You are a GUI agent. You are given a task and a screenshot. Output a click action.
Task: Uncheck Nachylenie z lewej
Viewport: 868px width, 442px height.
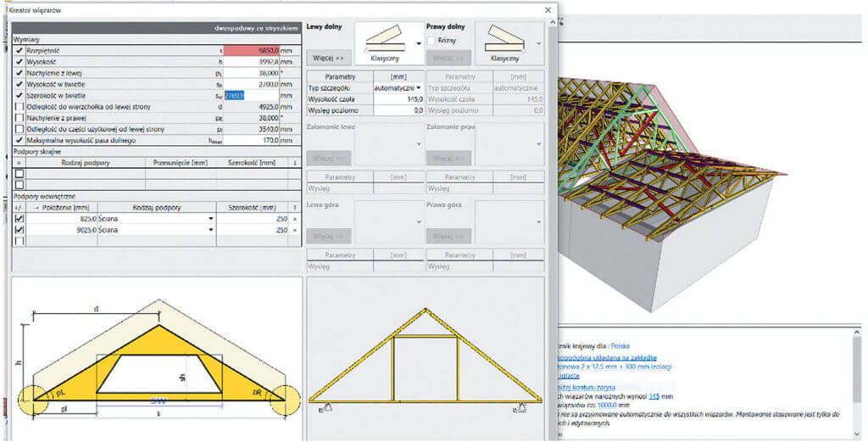[x=19, y=73]
